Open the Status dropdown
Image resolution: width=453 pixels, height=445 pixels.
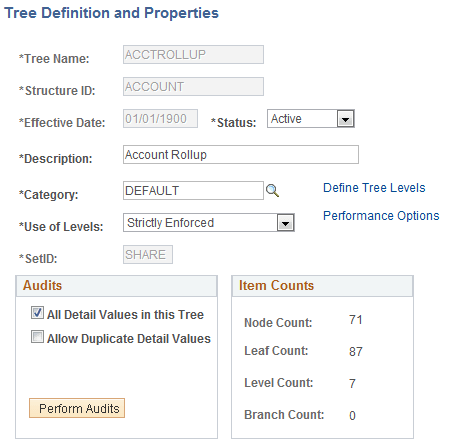point(310,119)
